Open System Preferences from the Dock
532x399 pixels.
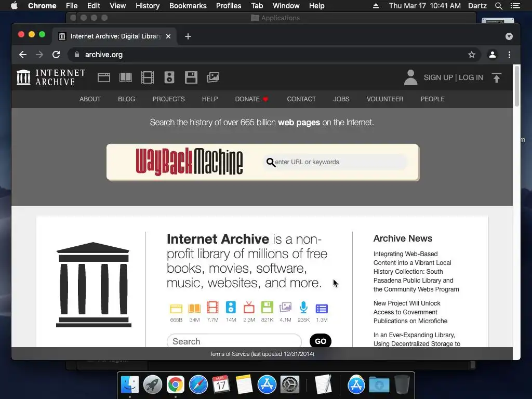coord(289,385)
